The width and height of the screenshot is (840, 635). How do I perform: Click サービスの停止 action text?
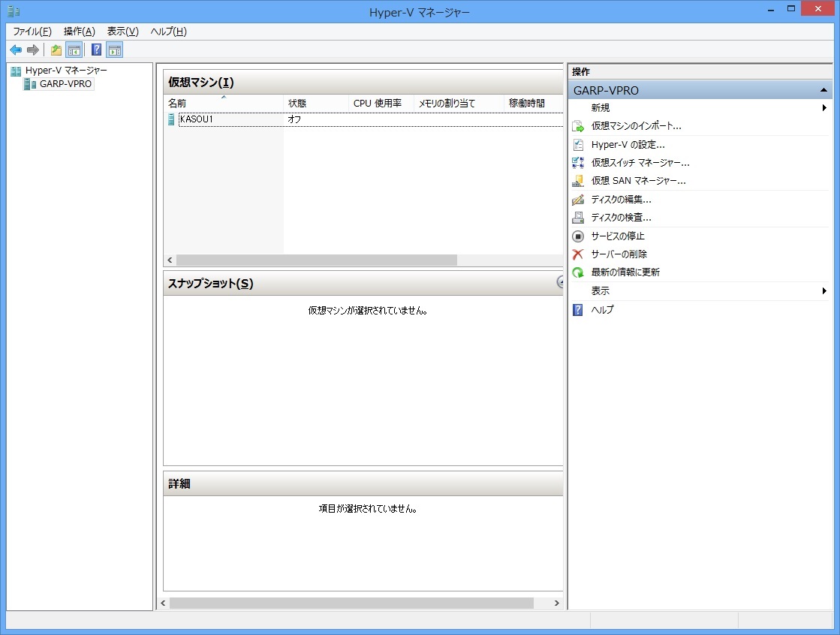coord(619,236)
